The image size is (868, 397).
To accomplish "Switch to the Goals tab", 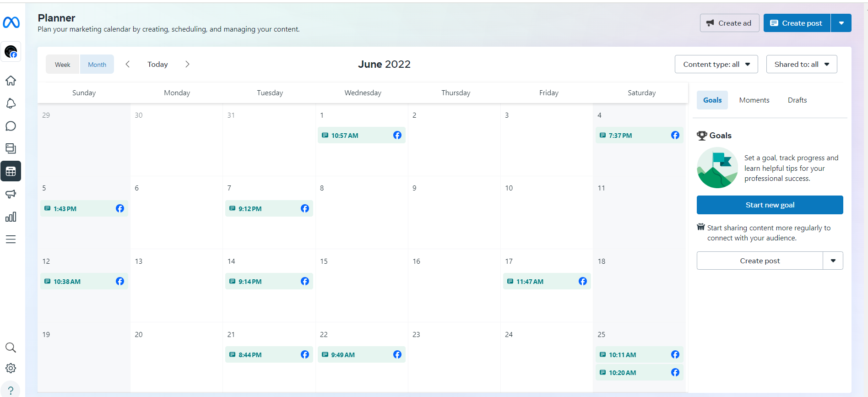I will point(712,100).
